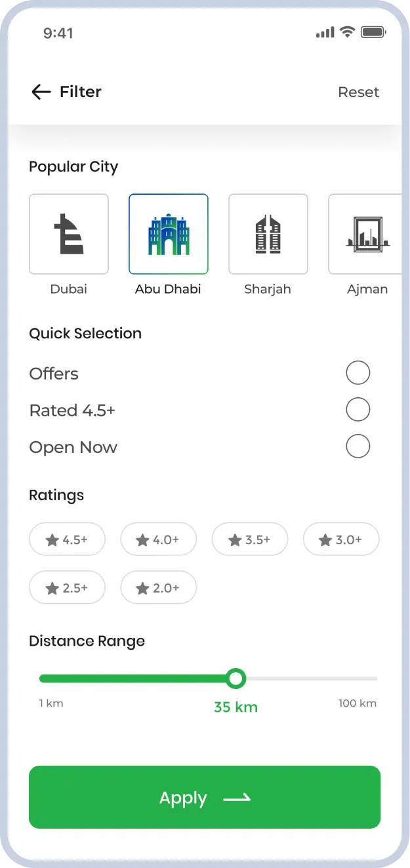Enable the Offers radio button
Screen dimensions: 410x868
coord(358,373)
